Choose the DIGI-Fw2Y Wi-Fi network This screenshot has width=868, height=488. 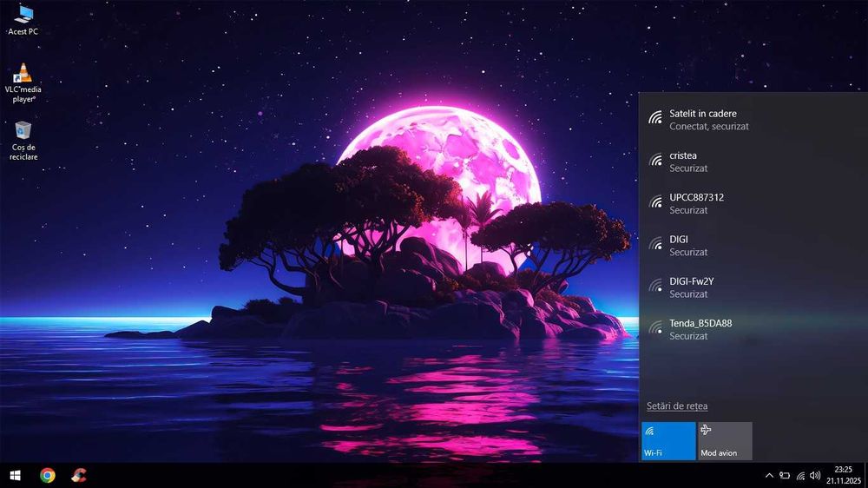click(x=753, y=287)
